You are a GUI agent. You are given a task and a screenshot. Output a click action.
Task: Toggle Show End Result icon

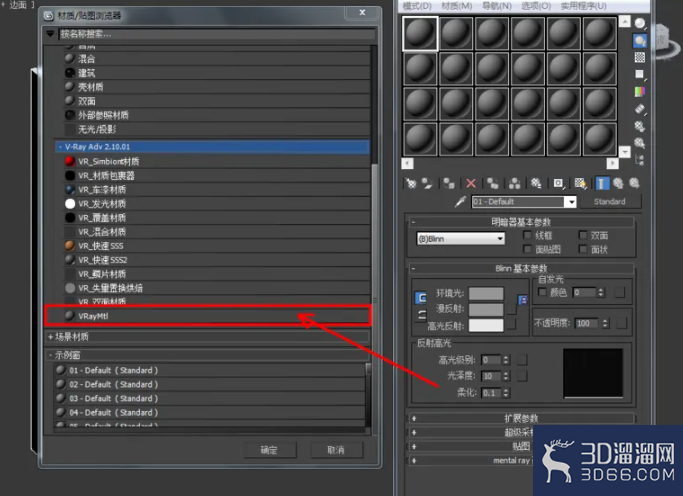[602, 183]
